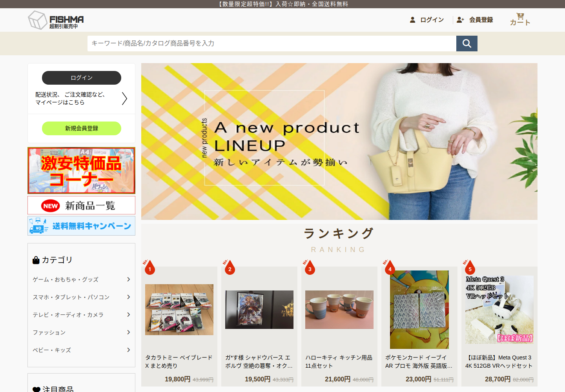
Task: Open the マイページ arrow in login panel
Action: [x=124, y=98]
